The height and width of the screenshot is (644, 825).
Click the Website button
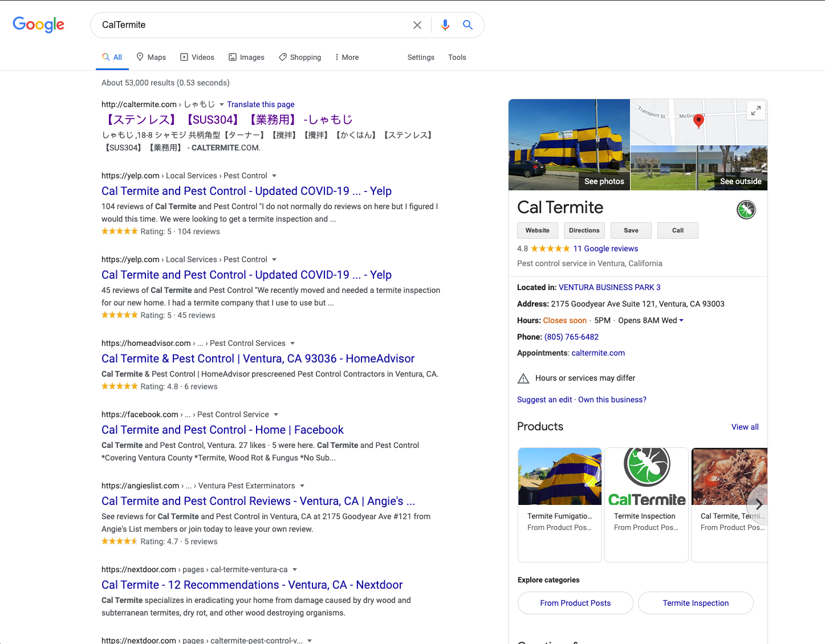pyautogui.click(x=538, y=230)
